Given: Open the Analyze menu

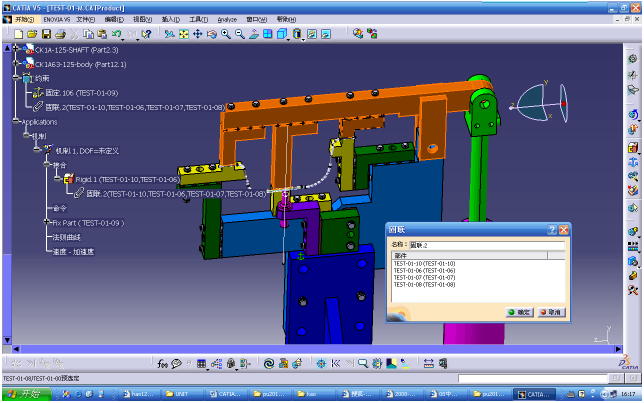Looking at the screenshot, I should (227, 19).
